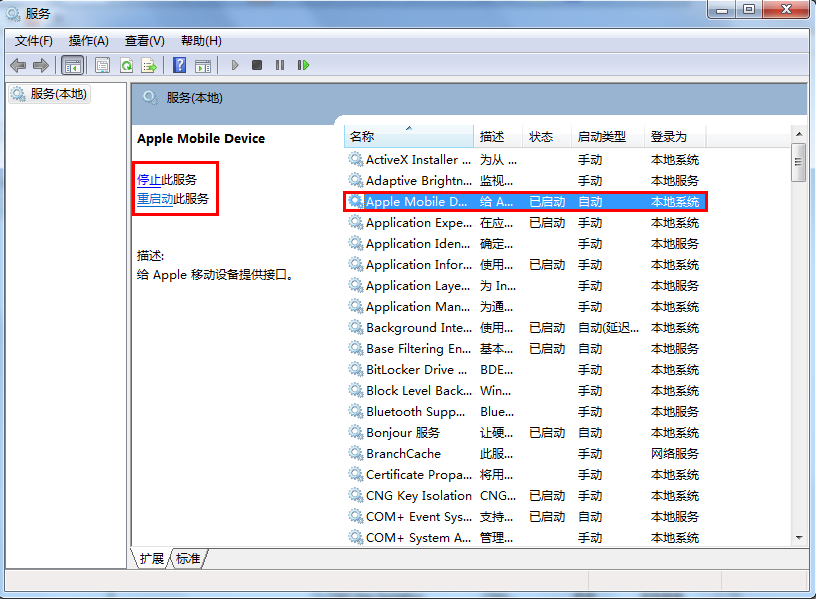Toggle the console tree pane visibility
816x599 pixels.
tap(72, 65)
